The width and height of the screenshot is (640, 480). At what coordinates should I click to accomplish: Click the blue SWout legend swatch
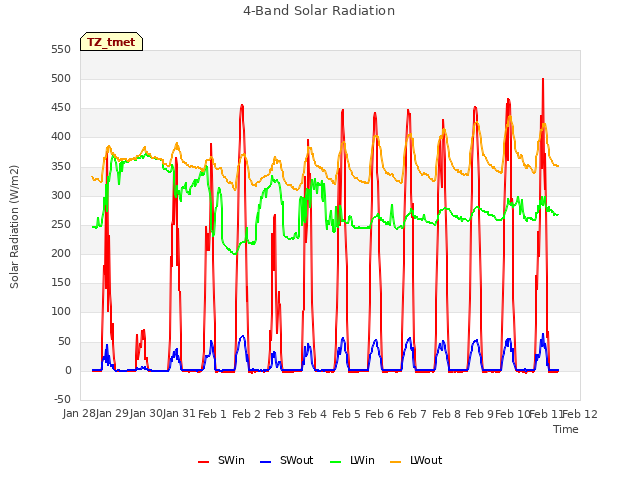click(265, 462)
